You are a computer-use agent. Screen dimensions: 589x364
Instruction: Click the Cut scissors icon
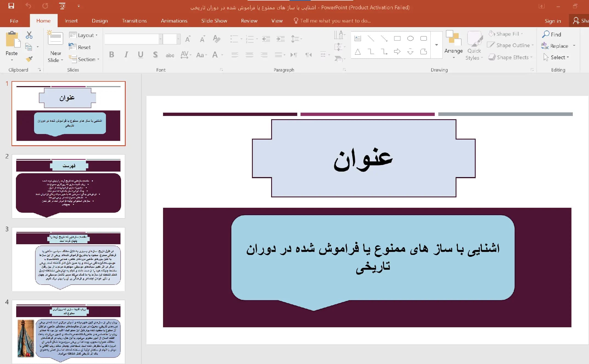29,35
